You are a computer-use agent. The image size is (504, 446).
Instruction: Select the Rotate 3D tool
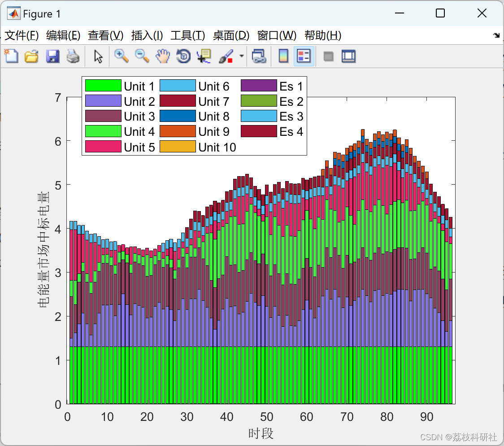tap(183, 56)
